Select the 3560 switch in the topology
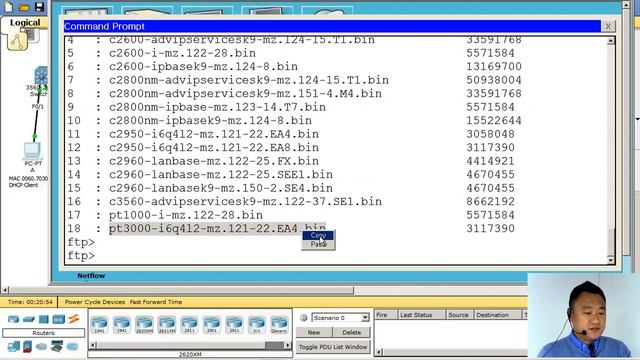640x360 pixels. click(41, 76)
